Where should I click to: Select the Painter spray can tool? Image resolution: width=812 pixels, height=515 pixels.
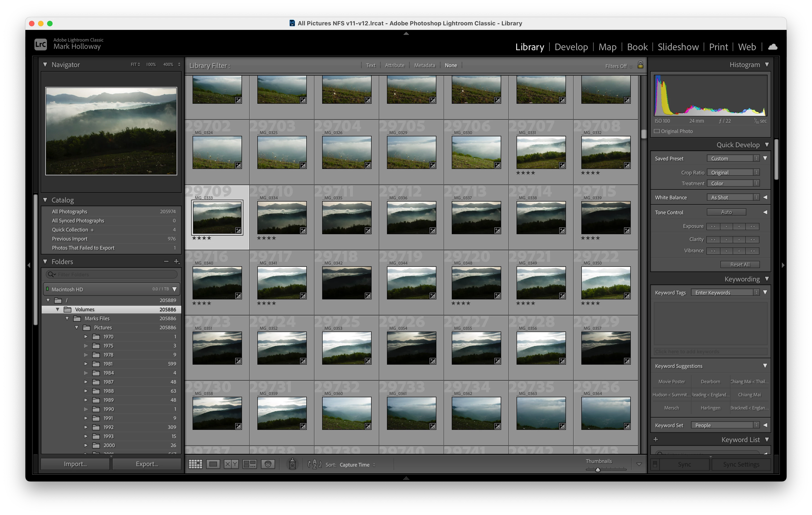click(x=292, y=464)
